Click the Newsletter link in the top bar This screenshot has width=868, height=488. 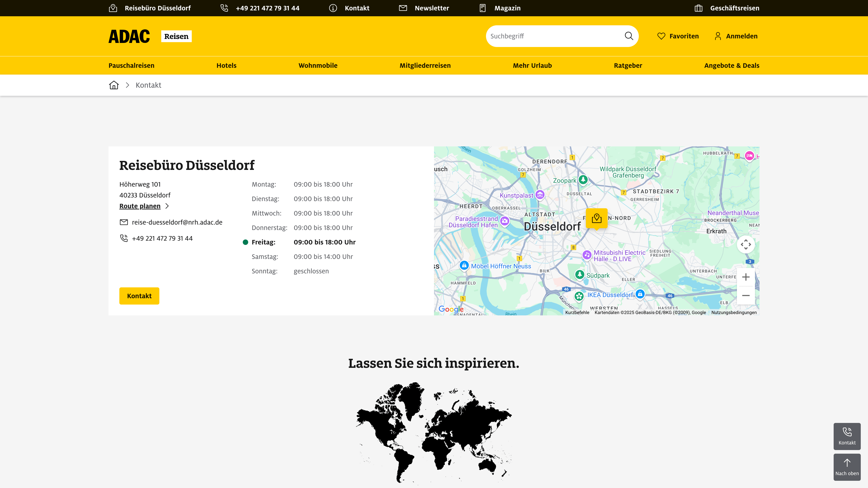(432, 8)
